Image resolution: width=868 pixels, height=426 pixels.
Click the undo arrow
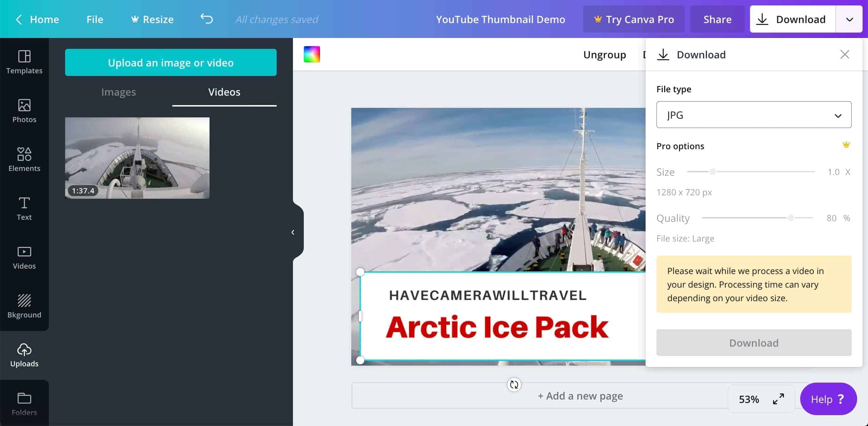(x=207, y=19)
